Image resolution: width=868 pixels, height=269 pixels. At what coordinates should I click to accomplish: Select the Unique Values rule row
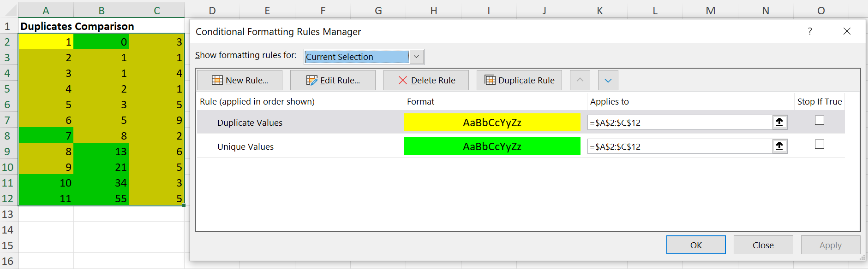tap(245, 146)
